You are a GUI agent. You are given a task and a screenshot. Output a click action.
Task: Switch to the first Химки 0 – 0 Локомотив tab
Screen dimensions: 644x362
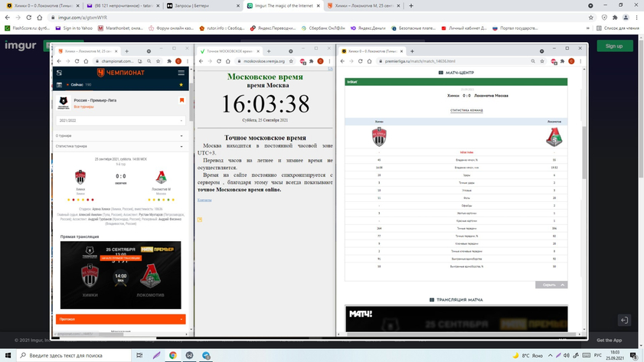coord(42,6)
